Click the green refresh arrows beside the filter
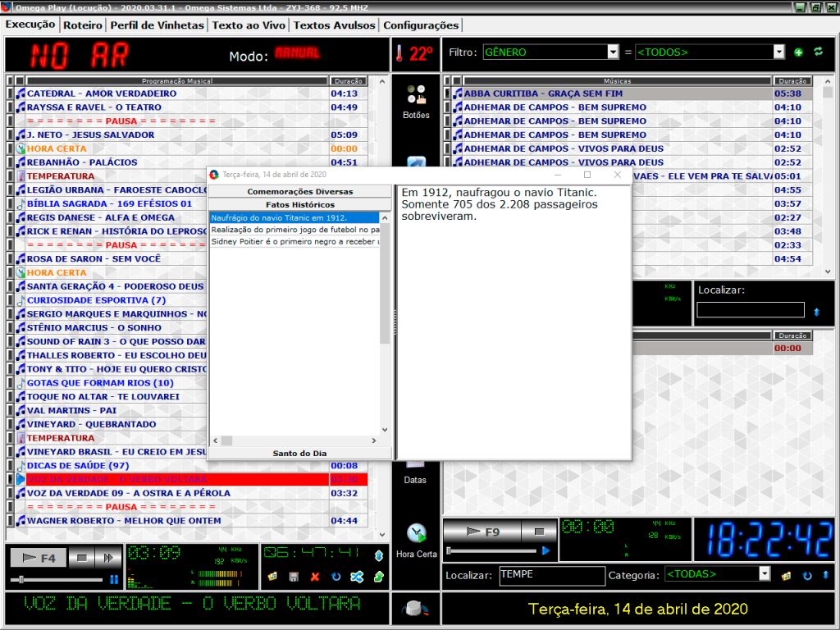Viewport: 840px width, 630px height. coord(818,52)
